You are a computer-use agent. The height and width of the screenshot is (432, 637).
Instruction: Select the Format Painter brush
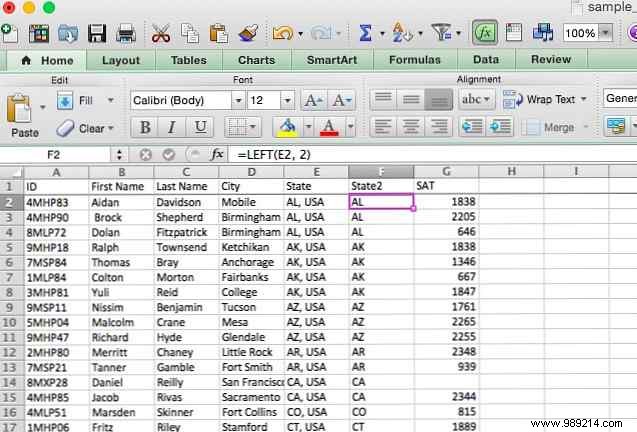[x=248, y=33]
